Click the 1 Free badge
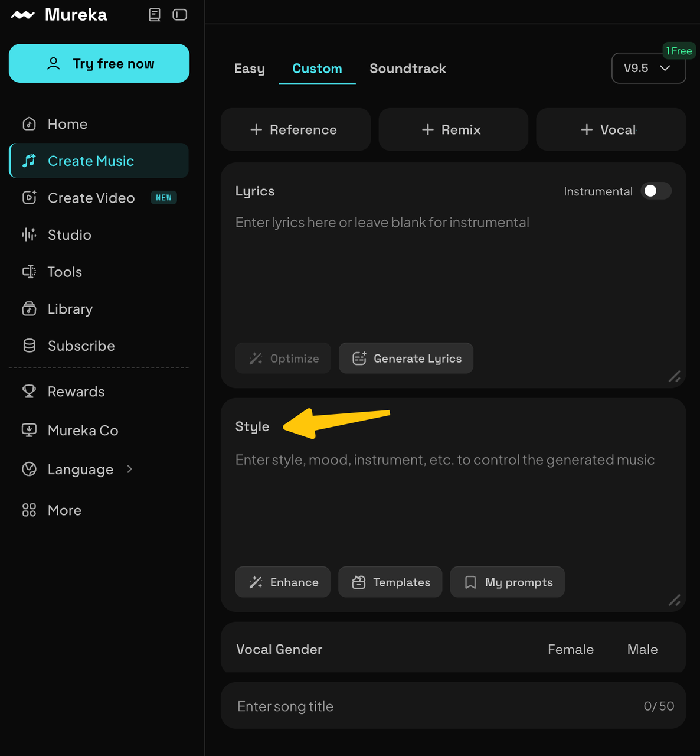The image size is (700, 756). [x=679, y=51]
